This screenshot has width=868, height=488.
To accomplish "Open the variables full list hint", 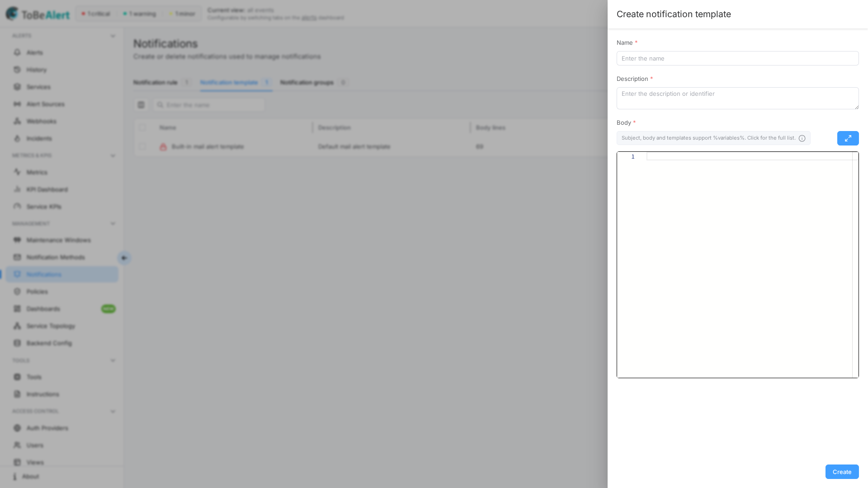I will 713,138.
